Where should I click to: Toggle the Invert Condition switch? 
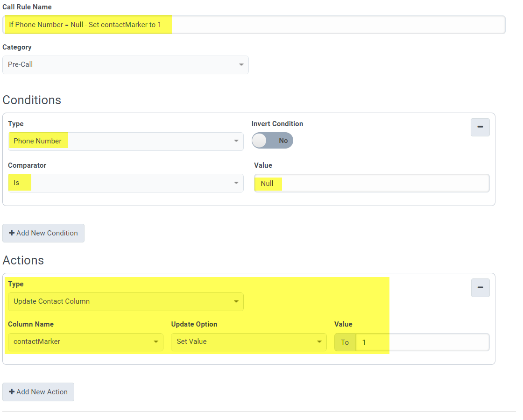tap(272, 141)
